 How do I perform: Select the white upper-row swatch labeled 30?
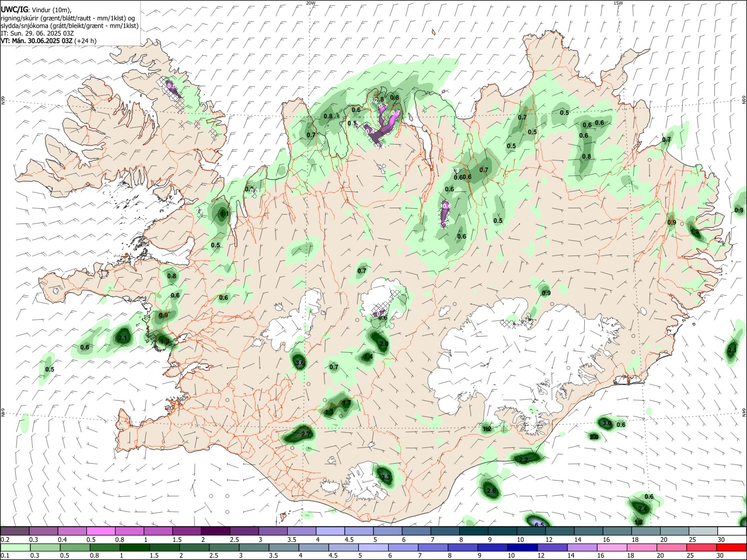pos(732,531)
